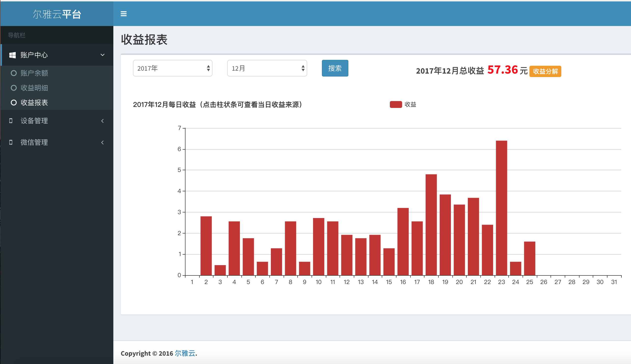Open the 12月 month dropdown

[x=267, y=68]
